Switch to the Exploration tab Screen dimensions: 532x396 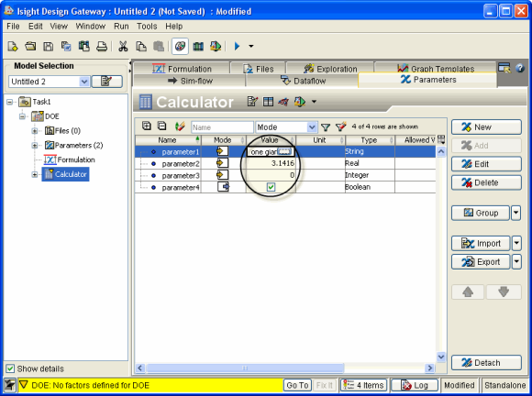(330, 69)
